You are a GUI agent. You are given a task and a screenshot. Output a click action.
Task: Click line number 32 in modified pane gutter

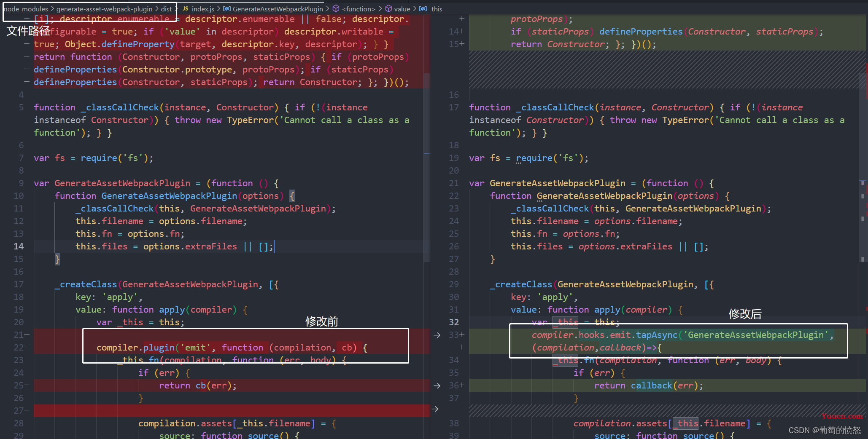454,322
